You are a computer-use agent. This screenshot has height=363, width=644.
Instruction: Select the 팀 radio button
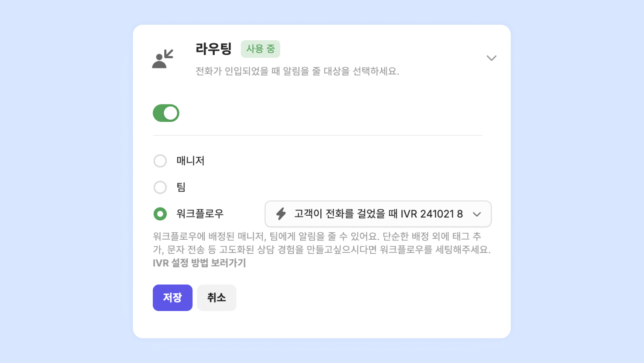click(160, 187)
